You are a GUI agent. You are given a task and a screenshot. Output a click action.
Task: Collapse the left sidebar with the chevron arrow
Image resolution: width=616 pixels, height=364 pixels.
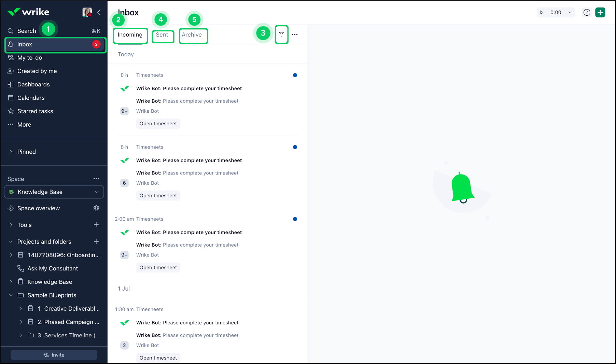pyautogui.click(x=99, y=12)
